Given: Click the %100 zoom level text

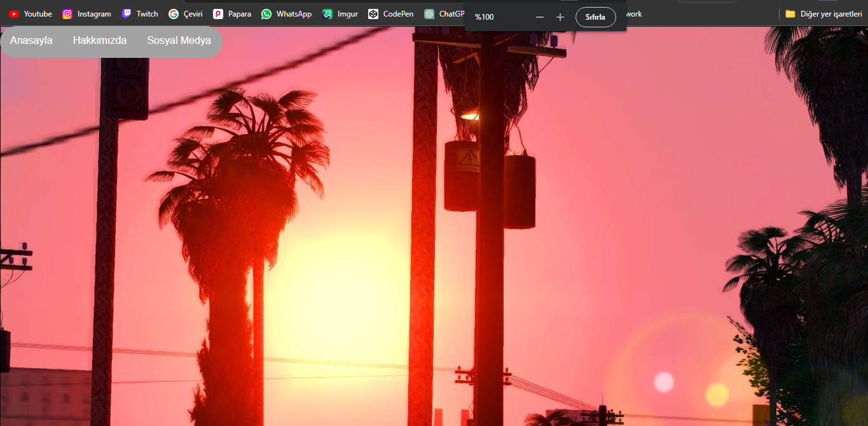Looking at the screenshot, I should (484, 17).
